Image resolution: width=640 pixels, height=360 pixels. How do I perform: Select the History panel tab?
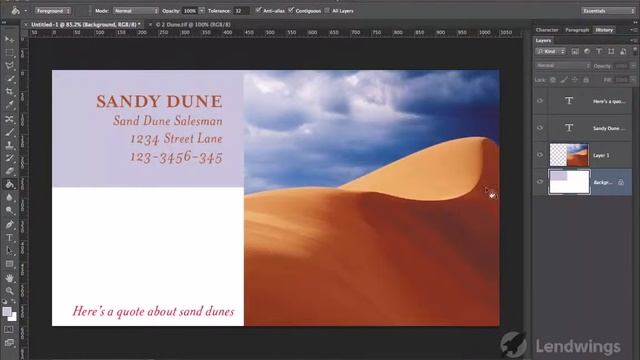[x=604, y=30]
